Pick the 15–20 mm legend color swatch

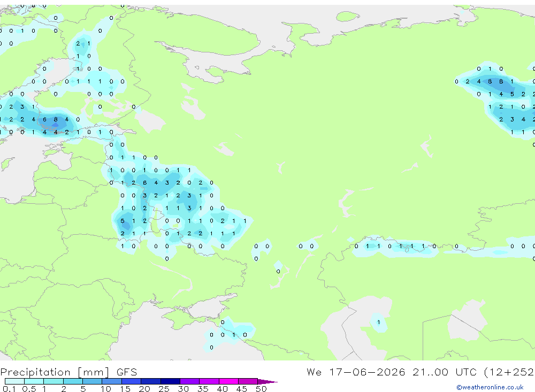[x=132, y=381]
